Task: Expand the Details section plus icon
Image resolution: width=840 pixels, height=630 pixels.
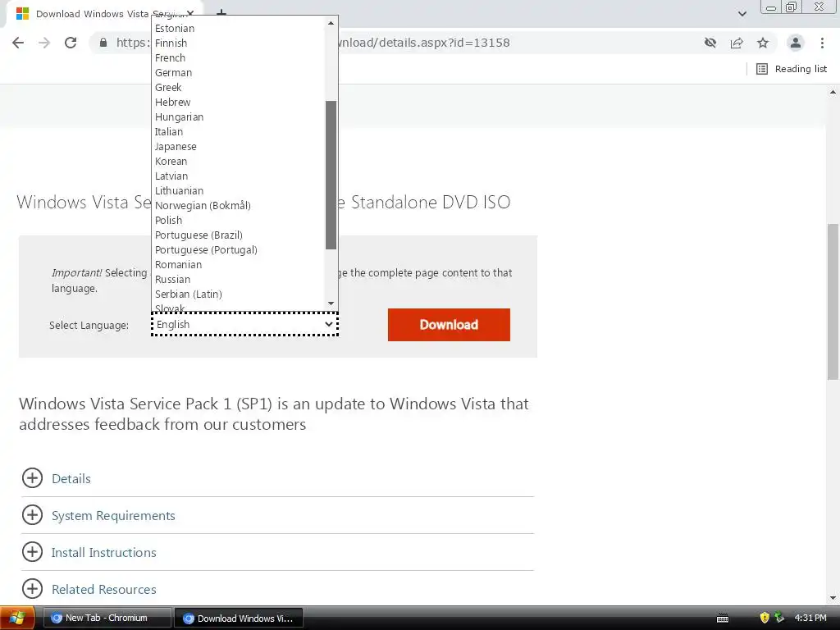Action: (32, 478)
